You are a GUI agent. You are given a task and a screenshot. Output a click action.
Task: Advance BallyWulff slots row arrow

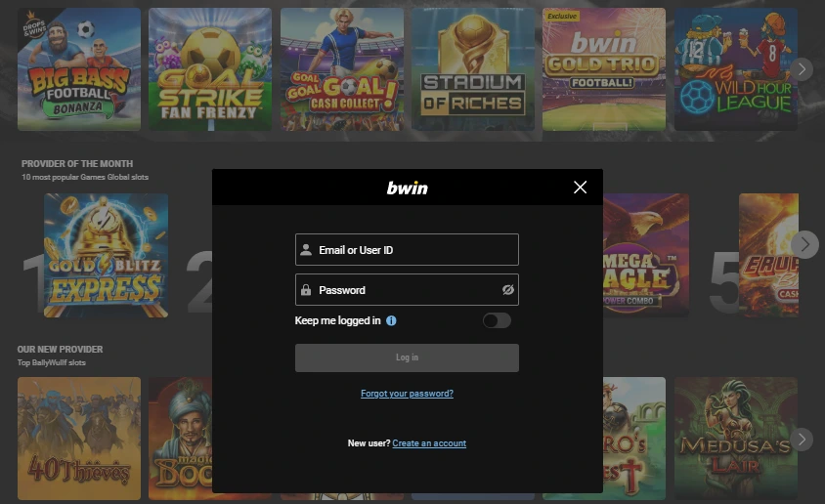pyautogui.click(x=802, y=439)
